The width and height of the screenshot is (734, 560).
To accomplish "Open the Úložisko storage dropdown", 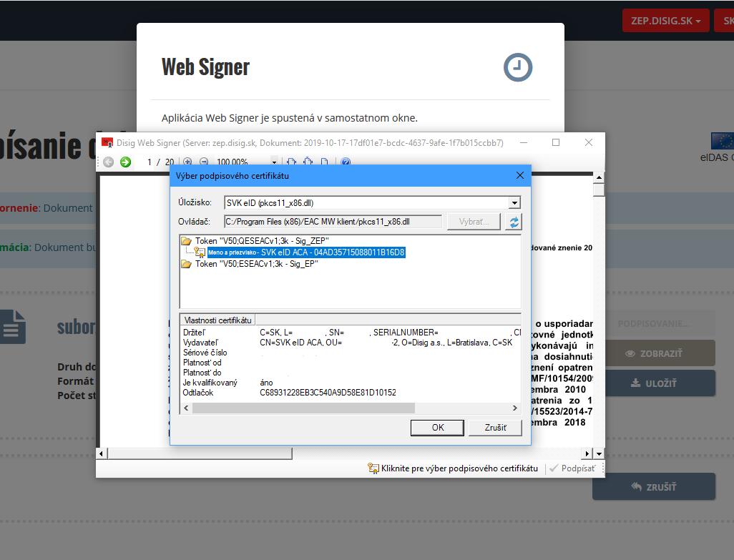I will click(514, 202).
